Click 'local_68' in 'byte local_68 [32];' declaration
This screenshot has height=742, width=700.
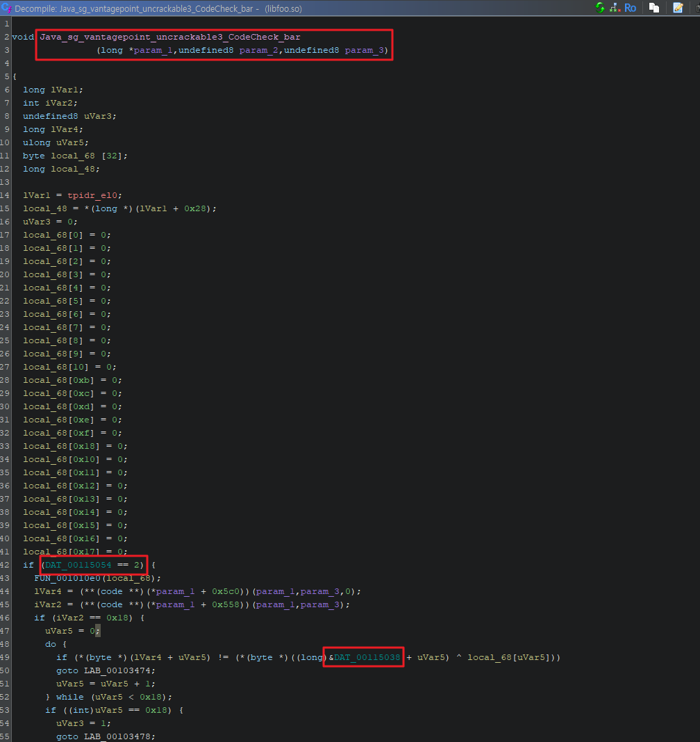[73, 156]
